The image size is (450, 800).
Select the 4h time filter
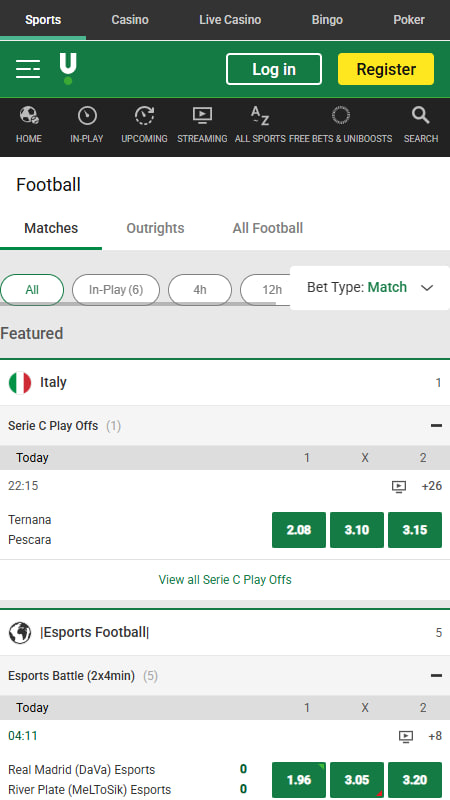pyautogui.click(x=200, y=290)
